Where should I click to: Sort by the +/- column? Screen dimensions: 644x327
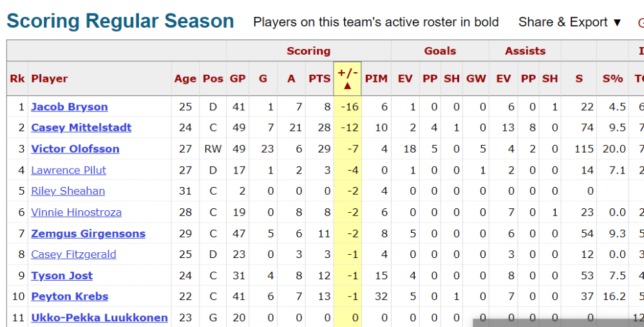click(x=348, y=79)
